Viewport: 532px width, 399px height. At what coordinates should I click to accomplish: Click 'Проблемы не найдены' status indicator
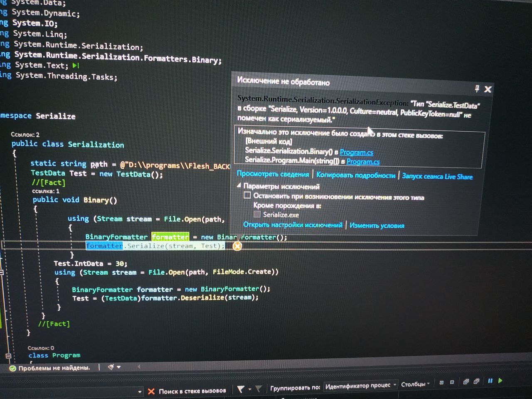point(49,368)
